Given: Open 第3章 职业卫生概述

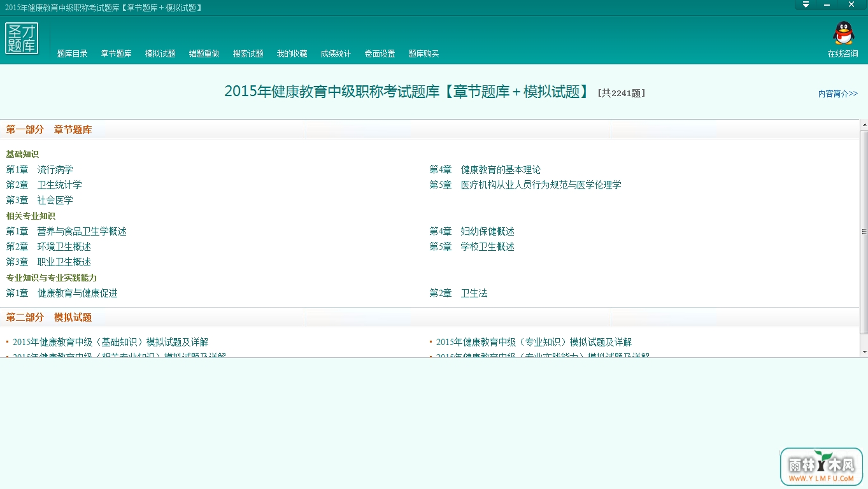Looking at the screenshot, I should tap(48, 262).
